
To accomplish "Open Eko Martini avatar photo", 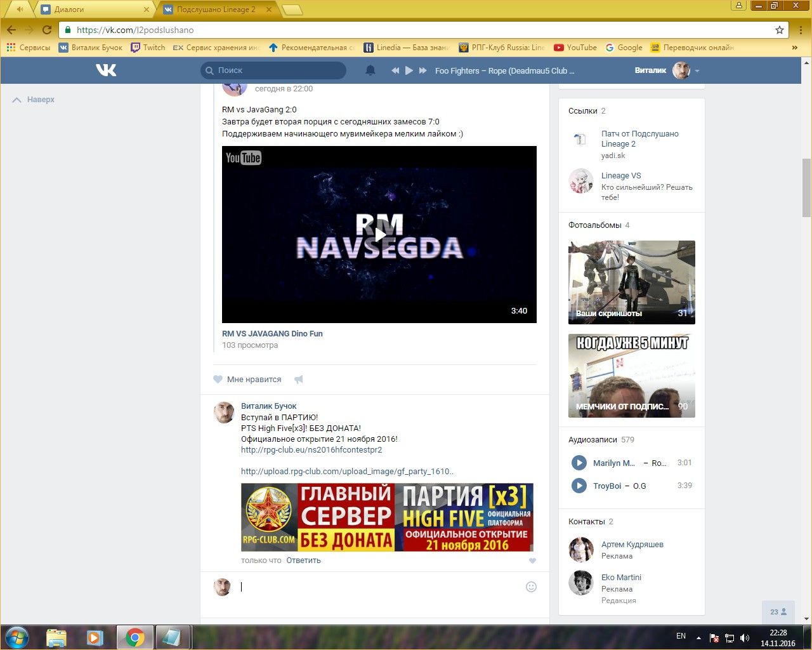I will (x=580, y=583).
